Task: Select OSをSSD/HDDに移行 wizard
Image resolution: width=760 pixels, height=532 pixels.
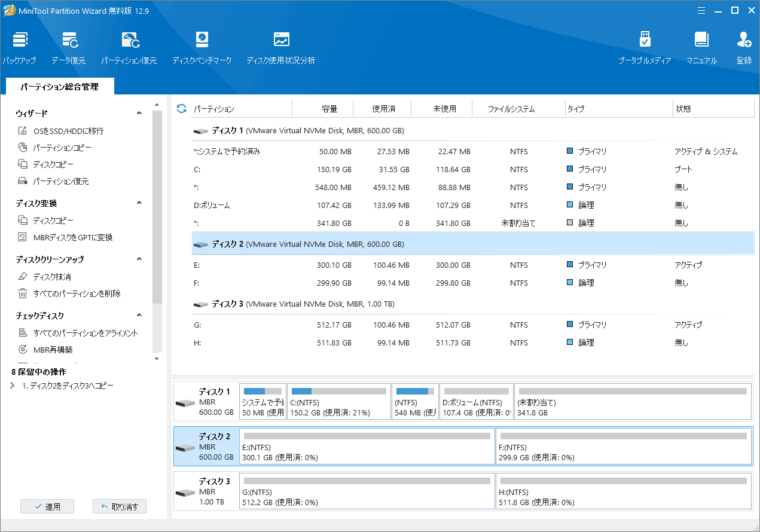Action: [60, 131]
